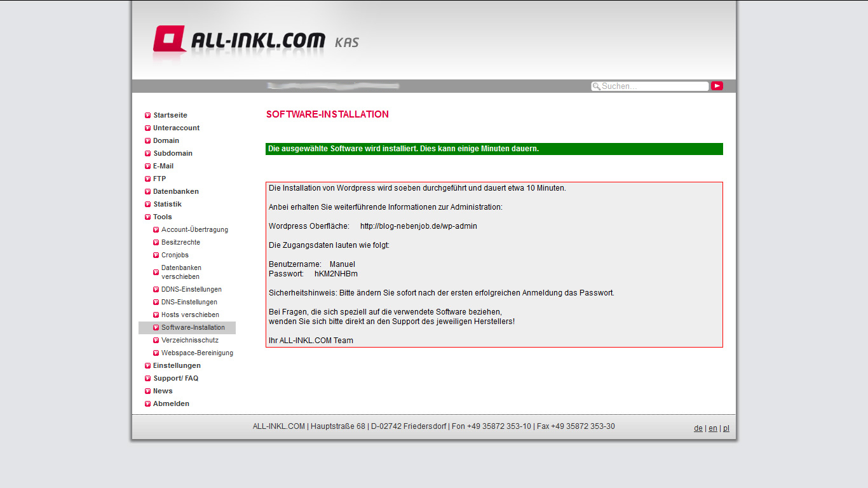Log out via Abmelden

[171, 403]
